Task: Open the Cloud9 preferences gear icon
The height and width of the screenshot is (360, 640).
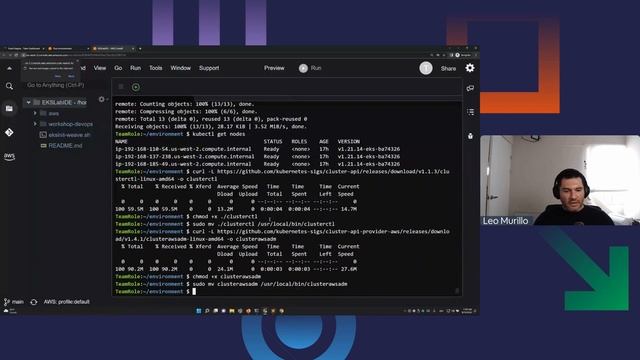Action: (470, 68)
